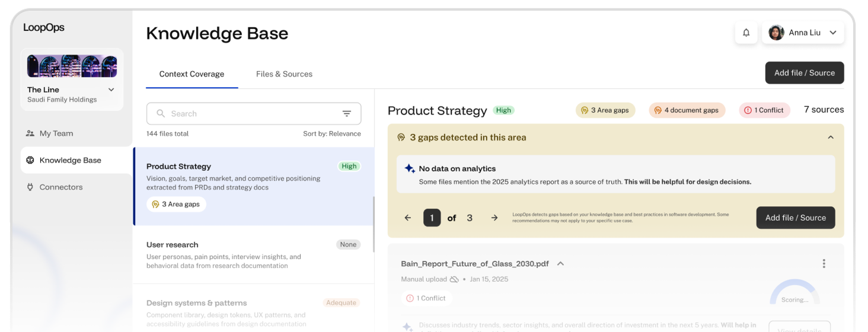This screenshot has height=332, width=868.
Task: Click the Search input field
Action: click(254, 114)
